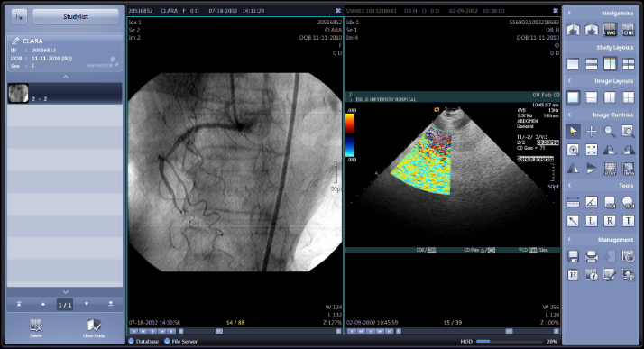Switch navigation to CINE mode
This screenshot has height=349, width=644.
pos(628,30)
